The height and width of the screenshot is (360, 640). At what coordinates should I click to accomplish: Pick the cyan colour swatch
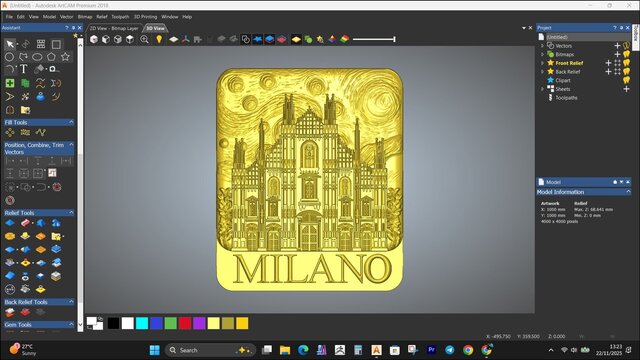point(142,323)
